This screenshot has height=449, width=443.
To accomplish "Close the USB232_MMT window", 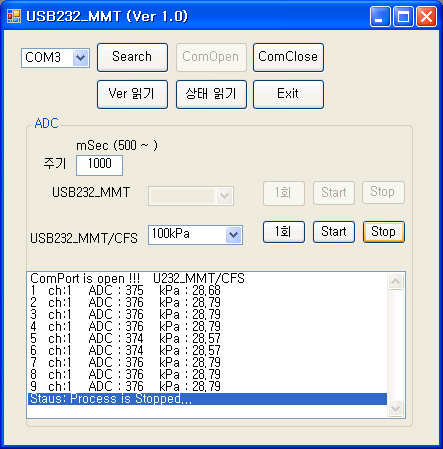I will pos(426,16).
